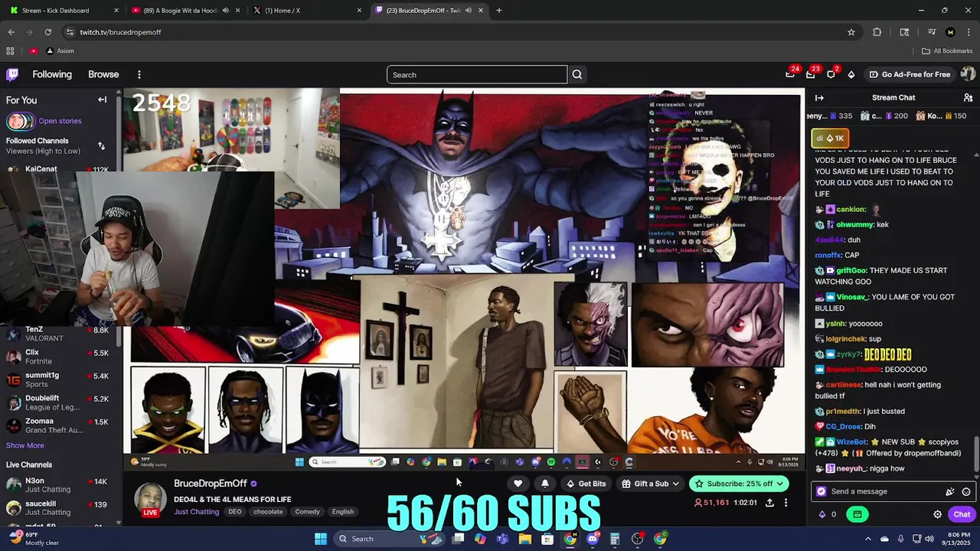The height and width of the screenshot is (551, 980).
Task: Open the emote picker in chat box
Action: tap(966, 492)
